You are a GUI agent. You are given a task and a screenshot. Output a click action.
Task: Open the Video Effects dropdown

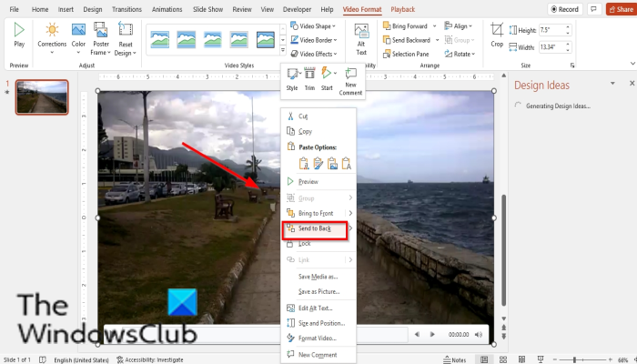point(314,54)
